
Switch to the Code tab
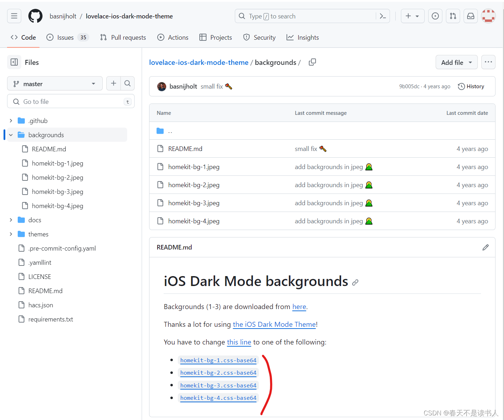(x=23, y=38)
